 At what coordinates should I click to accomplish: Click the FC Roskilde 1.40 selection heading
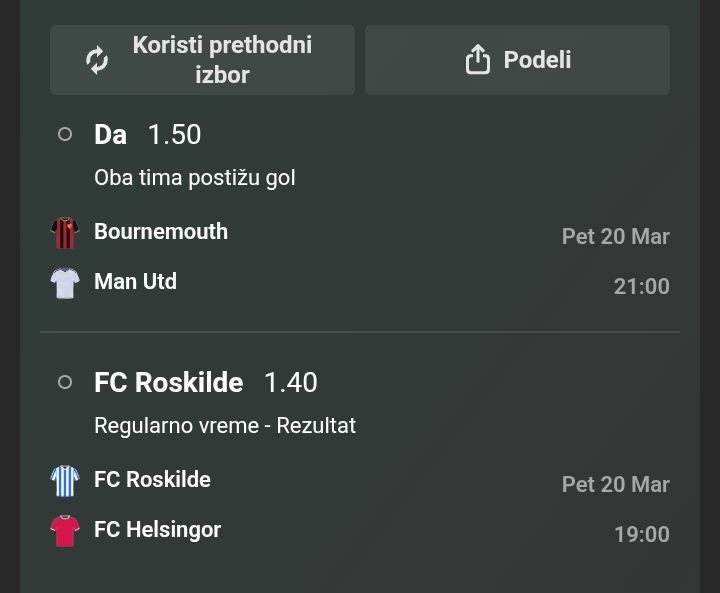click(205, 382)
